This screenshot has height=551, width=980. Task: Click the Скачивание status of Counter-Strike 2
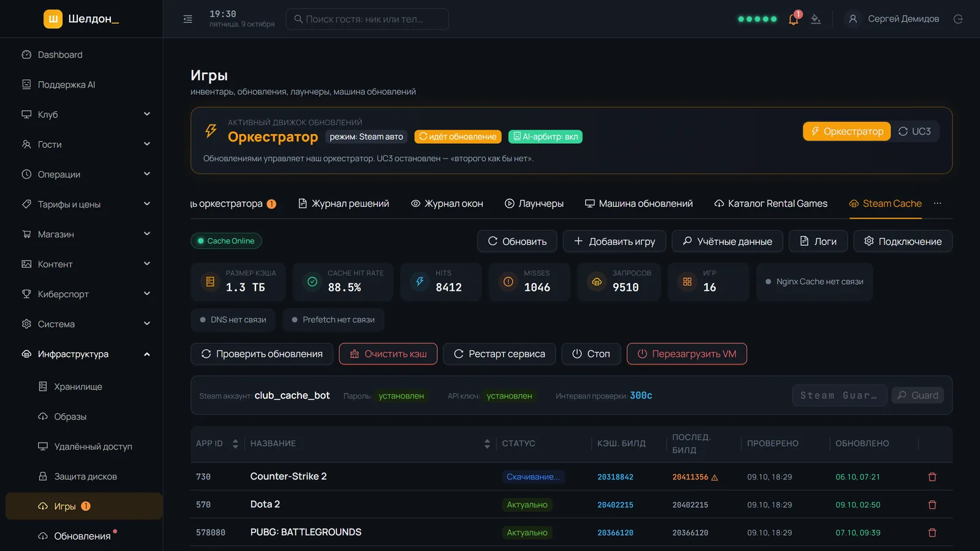[x=533, y=477]
